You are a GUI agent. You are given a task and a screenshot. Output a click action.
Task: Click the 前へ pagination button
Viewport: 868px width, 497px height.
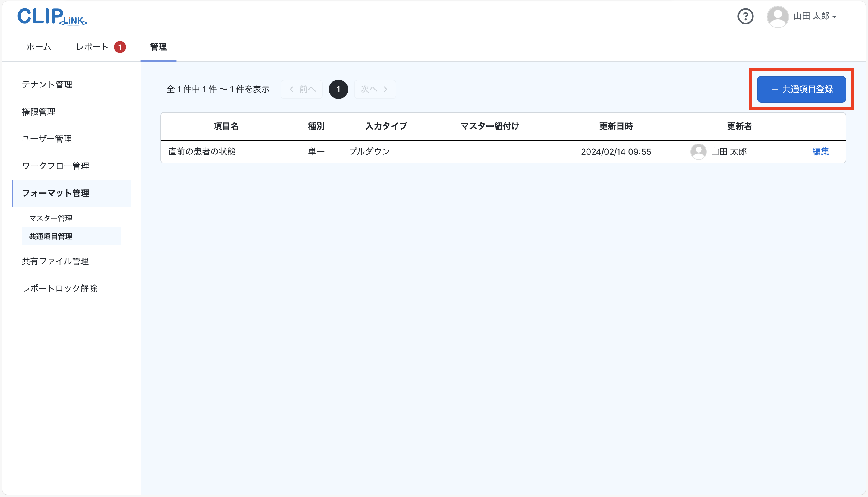[x=301, y=89]
